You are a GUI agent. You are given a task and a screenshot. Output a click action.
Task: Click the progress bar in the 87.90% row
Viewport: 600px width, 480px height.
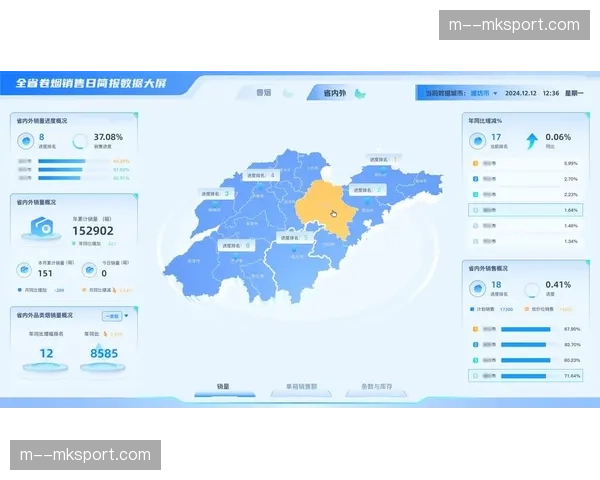[526, 329]
